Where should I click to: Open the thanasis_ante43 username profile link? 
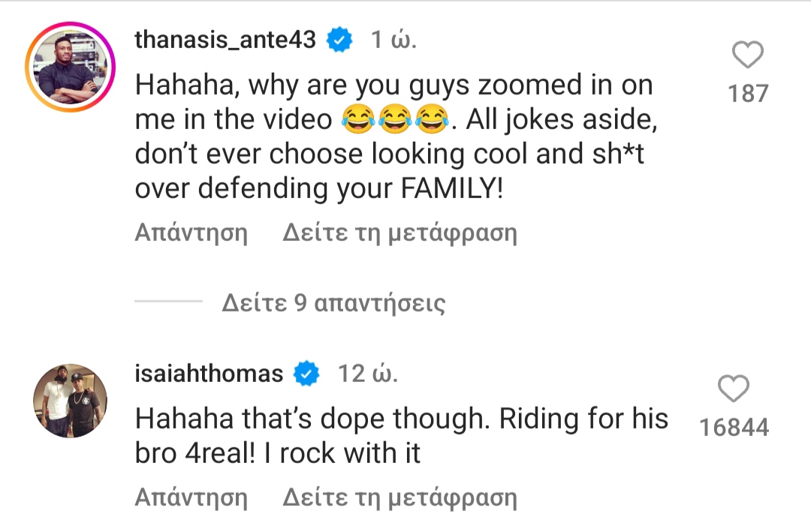pos(225,41)
